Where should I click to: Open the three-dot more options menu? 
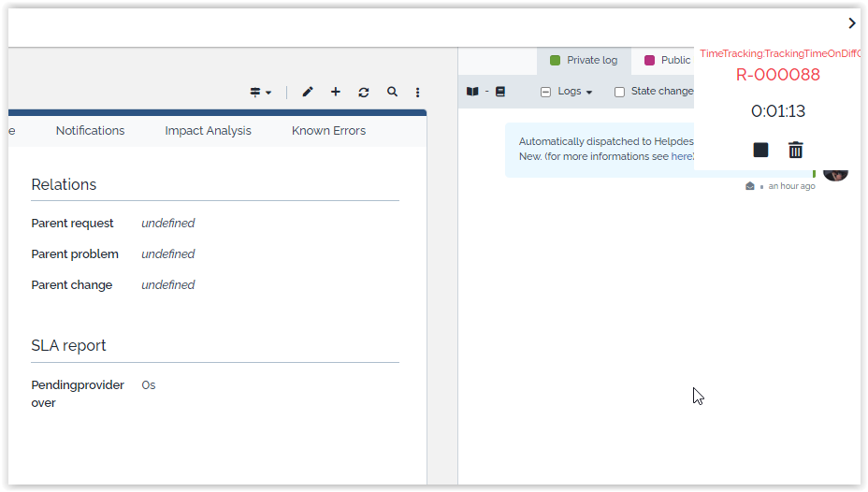(x=418, y=92)
